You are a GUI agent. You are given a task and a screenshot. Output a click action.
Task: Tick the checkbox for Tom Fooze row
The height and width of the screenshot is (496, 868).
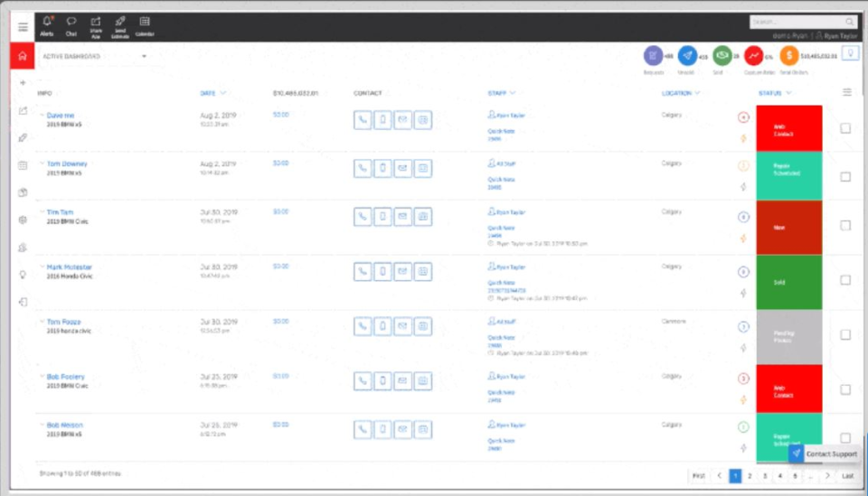845,335
